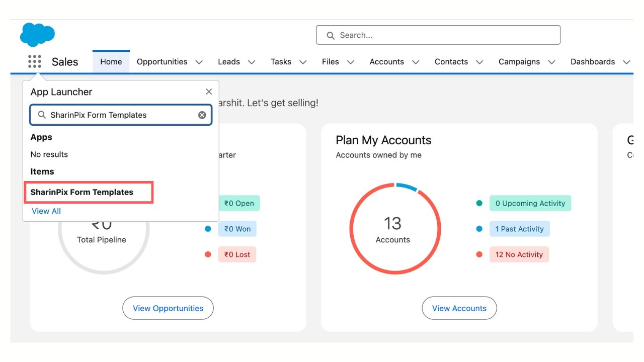Click the 'No results' text under Apps
Viewport: 644px width, 362px height.
click(49, 154)
